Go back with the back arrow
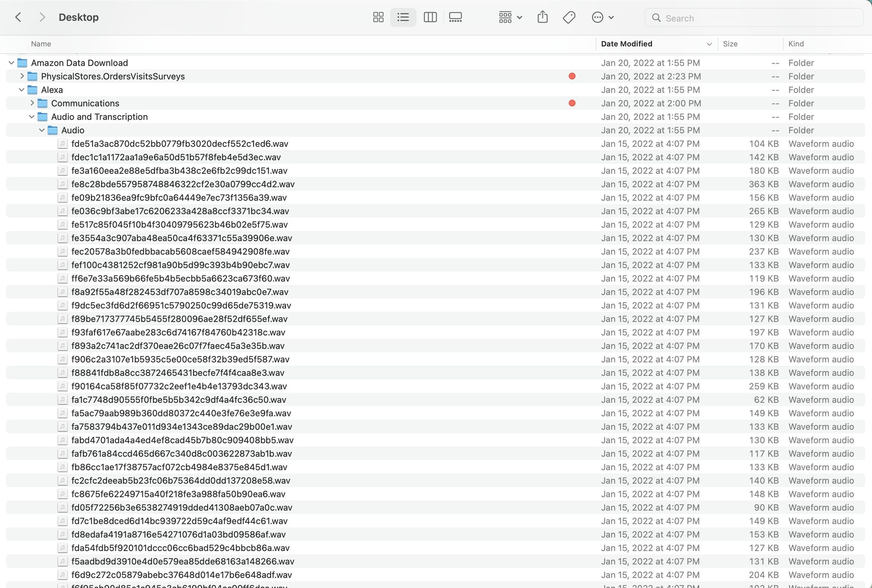 click(18, 17)
